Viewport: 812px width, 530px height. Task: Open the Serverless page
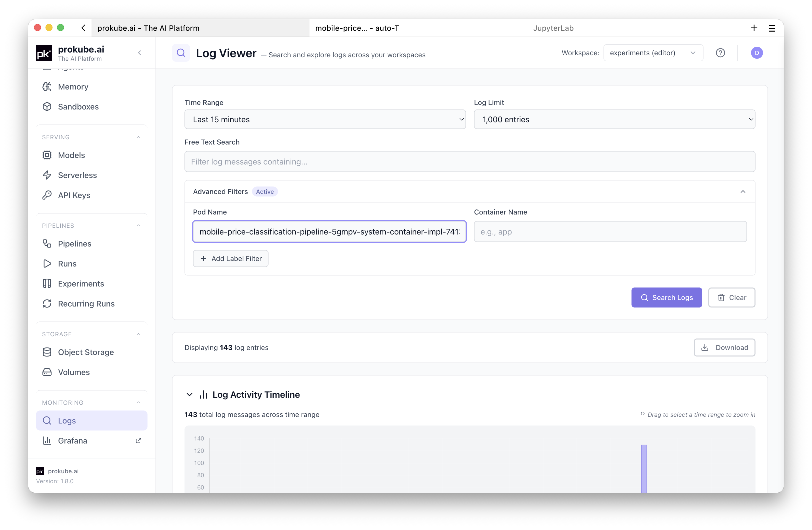pyautogui.click(x=91, y=175)
